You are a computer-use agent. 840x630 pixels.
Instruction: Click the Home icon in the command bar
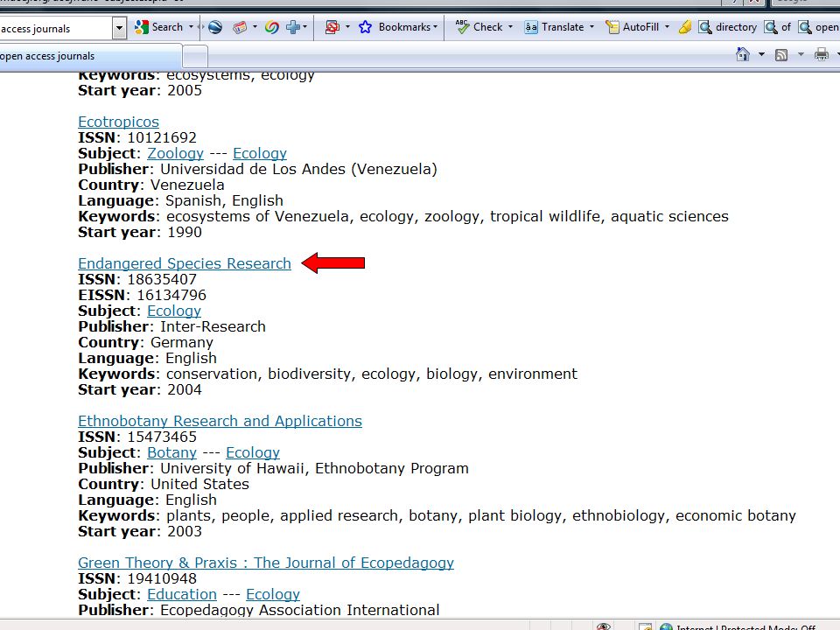[743, 54]
